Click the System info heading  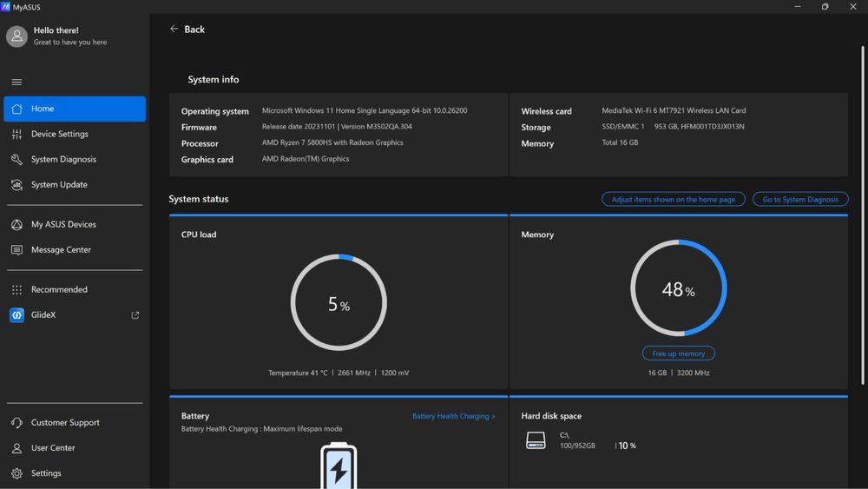[214, 80]
